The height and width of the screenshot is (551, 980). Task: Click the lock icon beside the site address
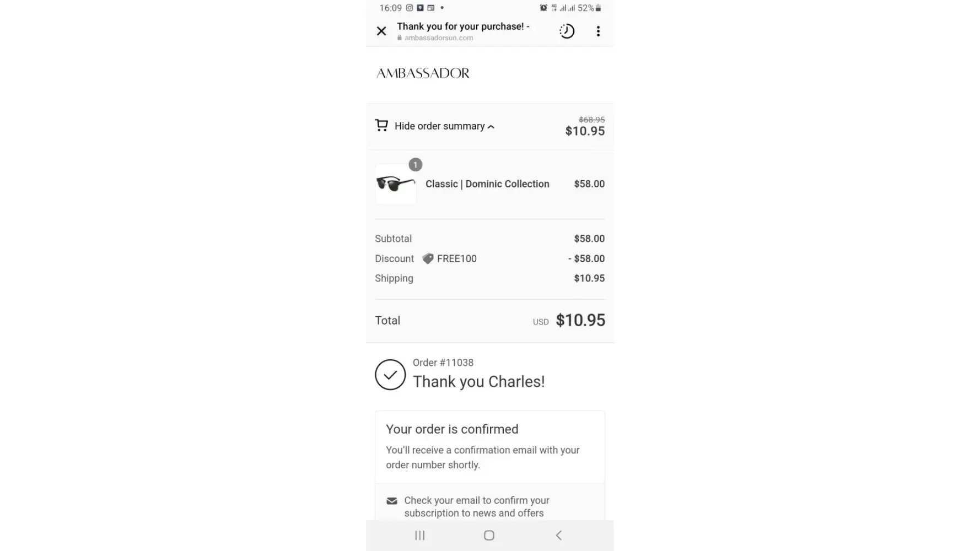coord(400,38)
